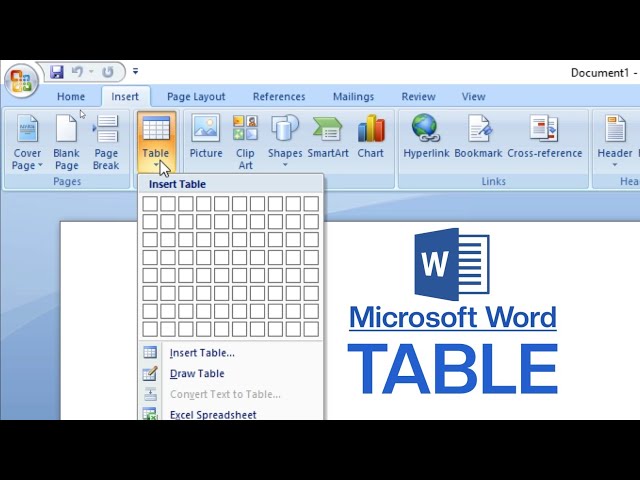The width and height of the screenshot is (640, 480).
Task: Choose Excel Spreadsheet menu entry
Action: click(231, 413)
